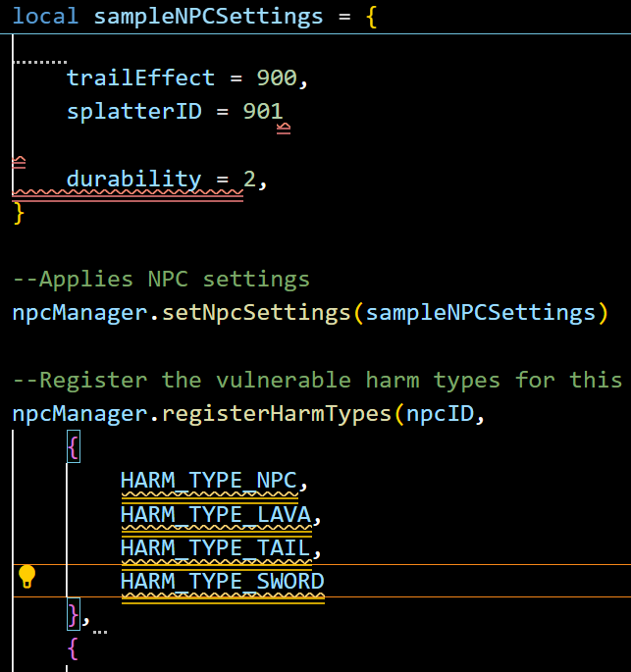Click the '--Applies NPC settings' comment
The width and height of the screenshot is (631, 672).
tap(161, 280)
